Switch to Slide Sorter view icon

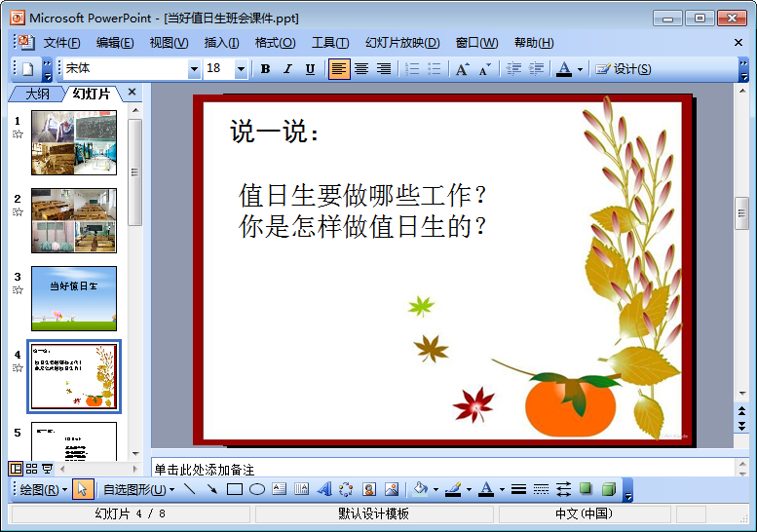coord(31,469)
